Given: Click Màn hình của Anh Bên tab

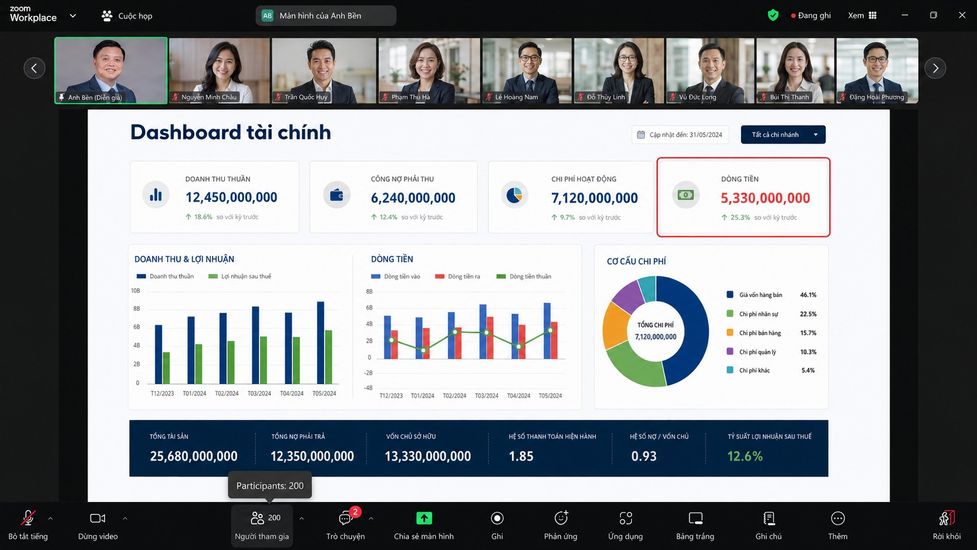Looking at the screenshot, I should click(x=326, y=16).
